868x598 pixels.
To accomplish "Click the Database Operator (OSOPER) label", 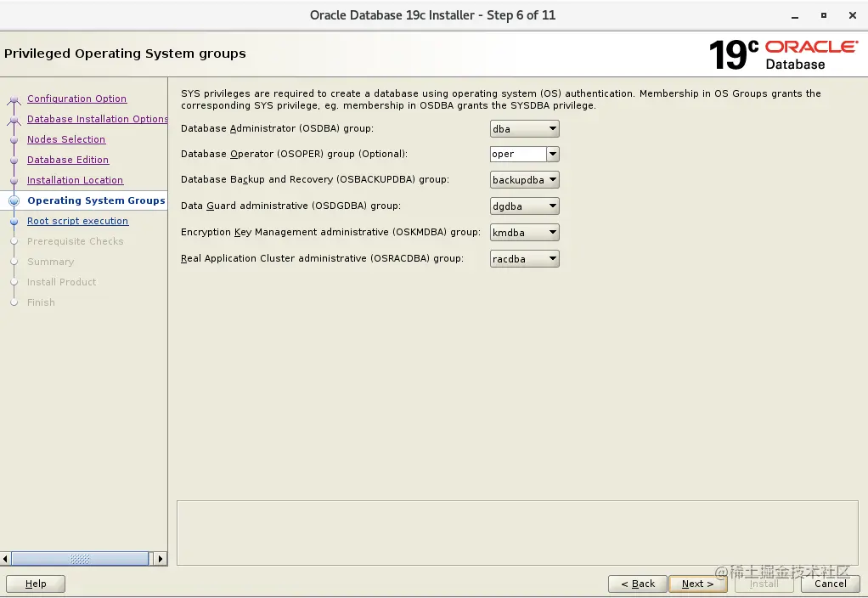I will click(x=294, y=154).
